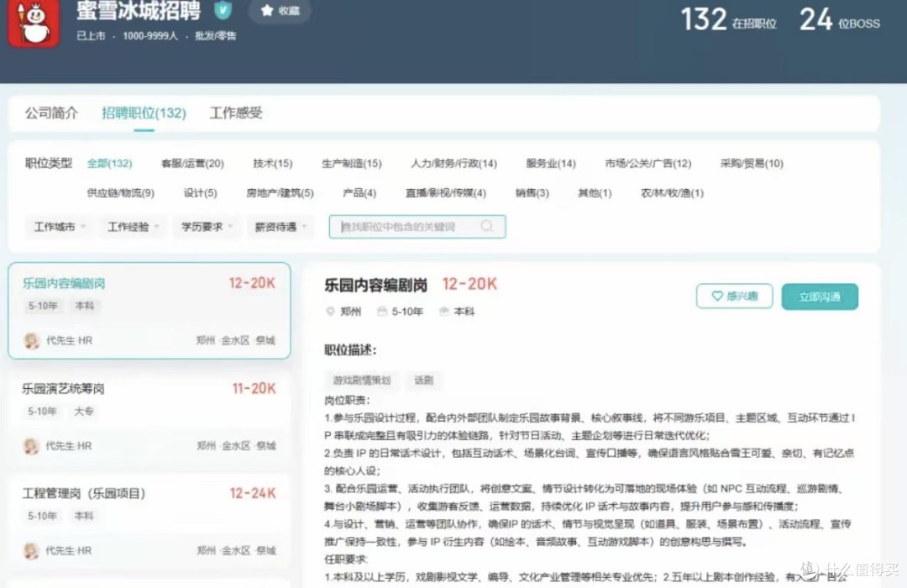907x588 pixels.
Task: Click the magnifier search icon
Action: [487, 226]
